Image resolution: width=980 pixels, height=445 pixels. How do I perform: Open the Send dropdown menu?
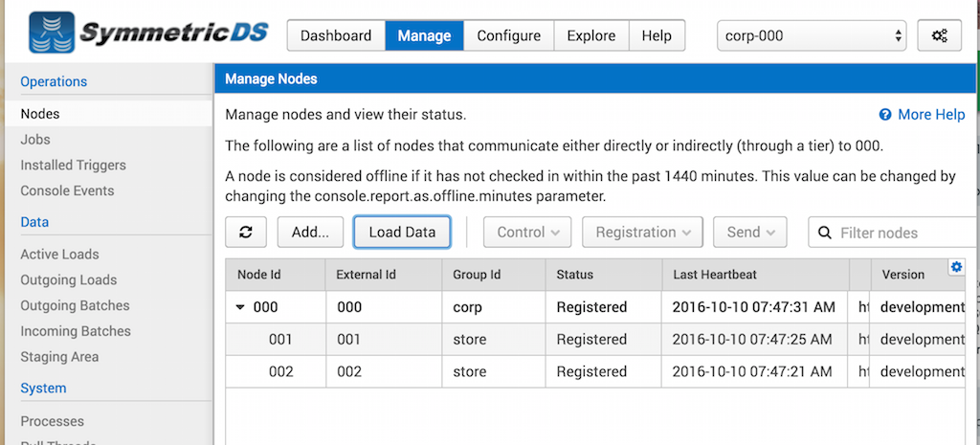click(x=750, y=232)
